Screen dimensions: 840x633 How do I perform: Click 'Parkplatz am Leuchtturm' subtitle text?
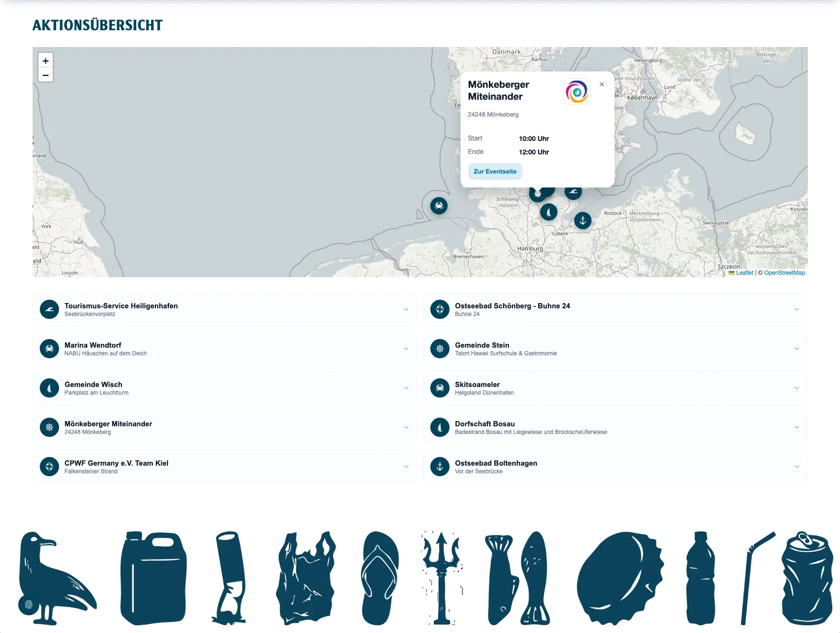click(x=96, y=393)
